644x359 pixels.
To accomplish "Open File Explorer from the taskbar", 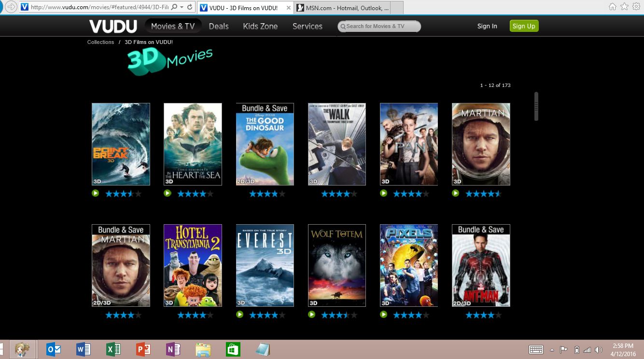I will [x=203, y=349].
